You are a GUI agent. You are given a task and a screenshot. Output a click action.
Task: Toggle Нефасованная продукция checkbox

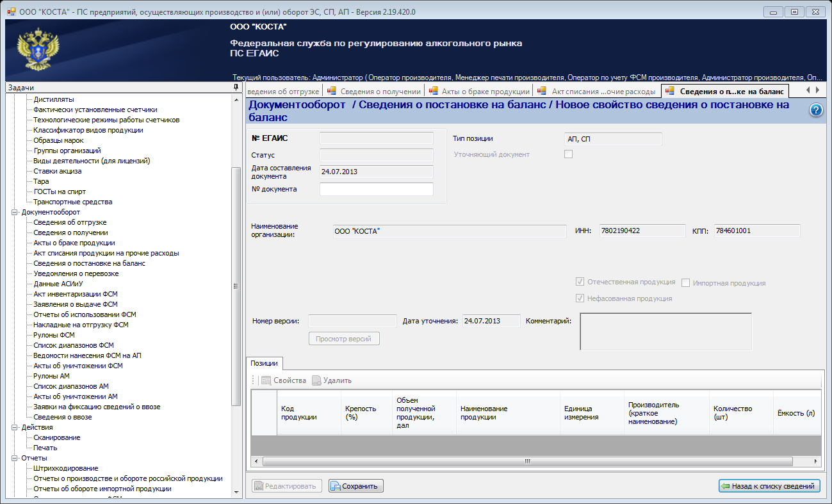pyautogui.click(x=580, y=298)
